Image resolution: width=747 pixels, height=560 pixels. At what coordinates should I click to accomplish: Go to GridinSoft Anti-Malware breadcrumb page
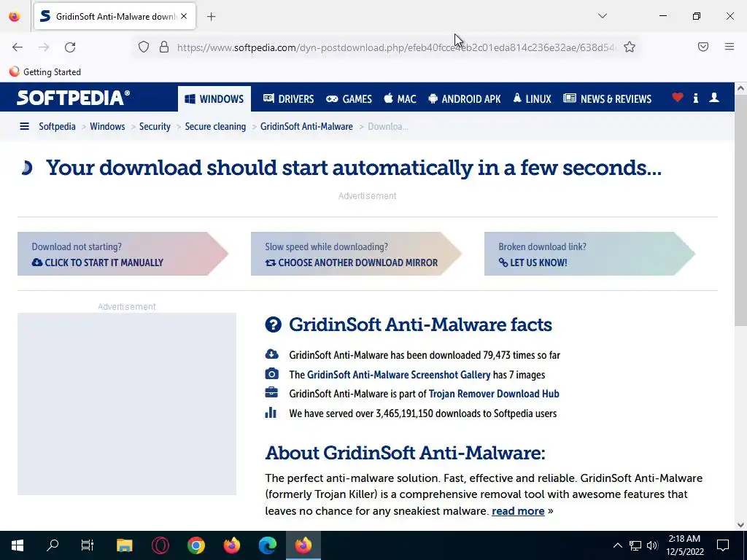306,126
